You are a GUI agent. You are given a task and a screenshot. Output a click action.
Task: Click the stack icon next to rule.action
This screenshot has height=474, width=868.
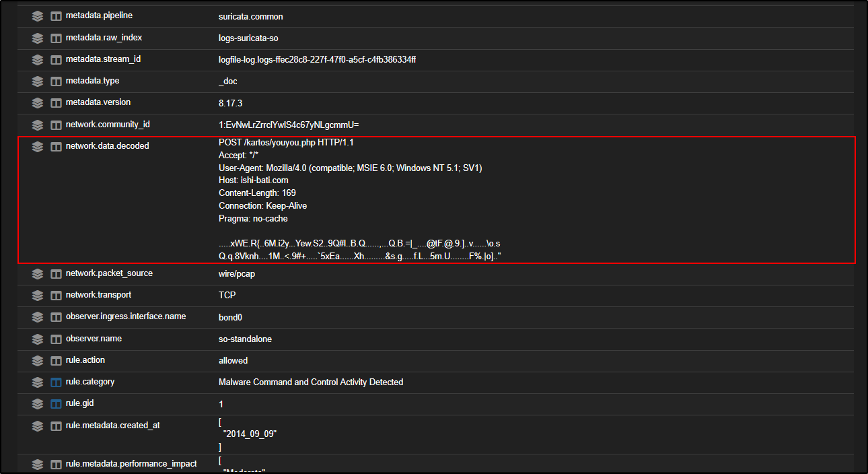tap(38, 361)
